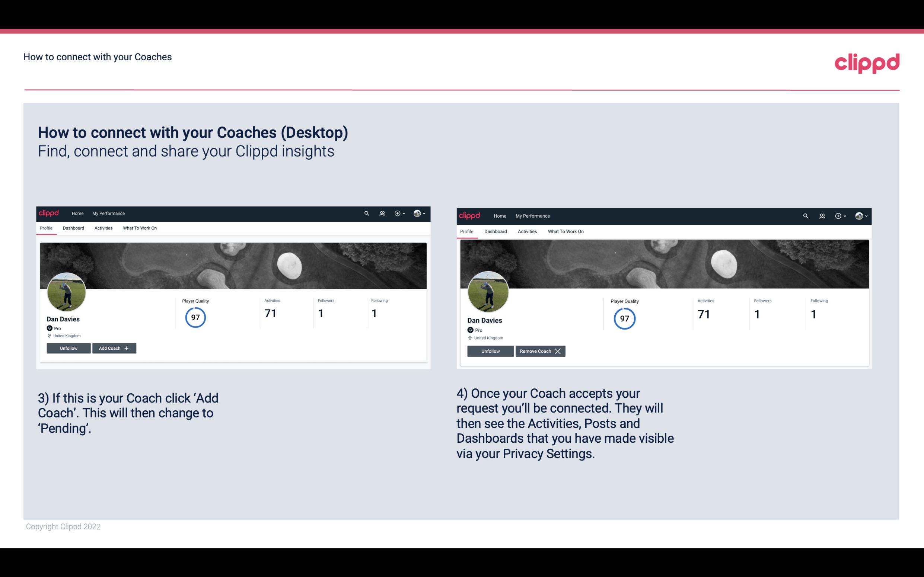This screenshot has height=577, width=924.
Task: Click 'What To Work On' tab left panel
Action: pyautogui.click(x=139, y=228)
